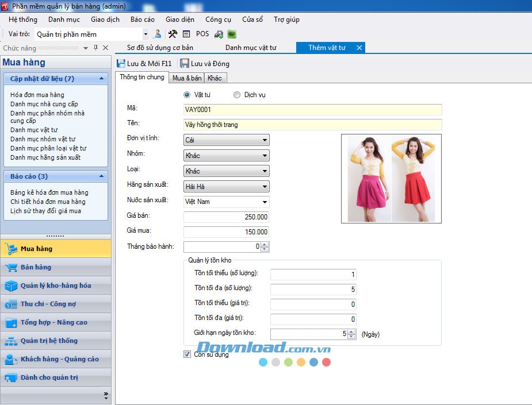532x405 pixels.
Task: Open Hóa đơn mua hàng link
Action: [x=37, y=95]
